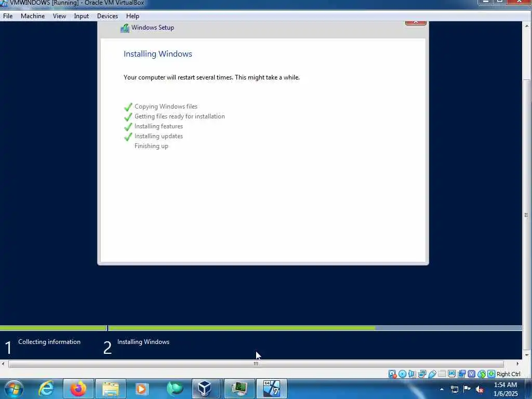Click 'Getting files ready for installation' text
The height and width of the screenshot is (399, 532).
pos(179,116)
